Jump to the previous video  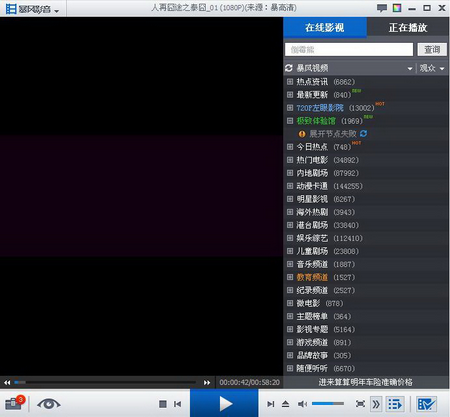[178, 404]
